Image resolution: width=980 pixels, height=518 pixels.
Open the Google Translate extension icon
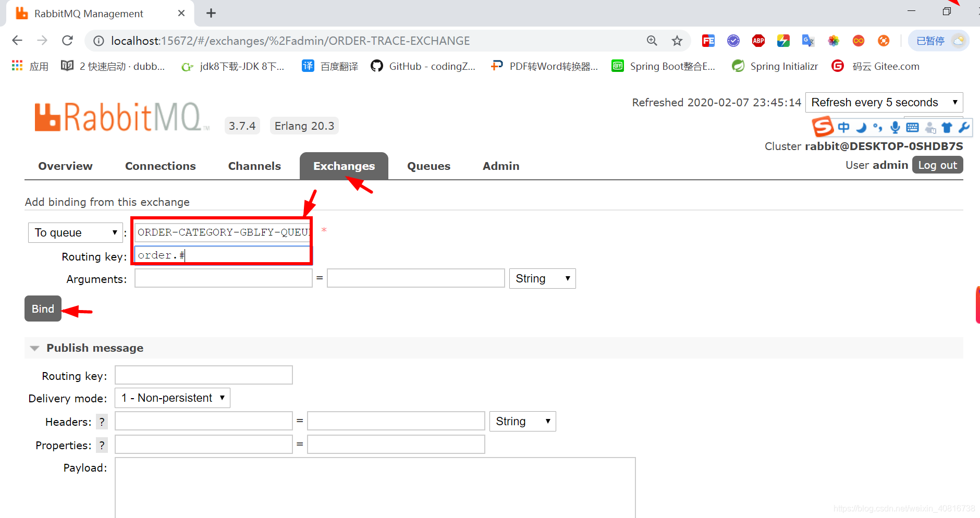pyautogui.click(x=808, y=41)
